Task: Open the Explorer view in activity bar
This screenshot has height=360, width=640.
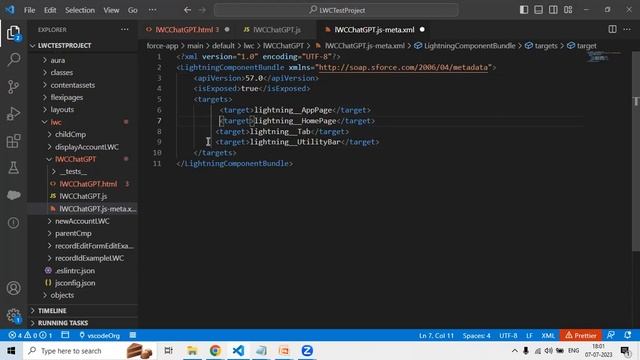Action: (13, 33)
